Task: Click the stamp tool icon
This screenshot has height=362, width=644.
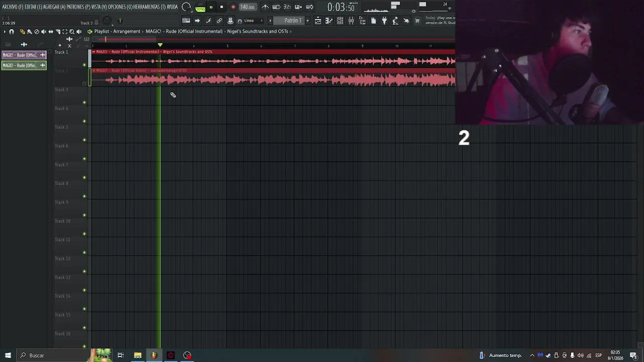Action: pos(230,21)
